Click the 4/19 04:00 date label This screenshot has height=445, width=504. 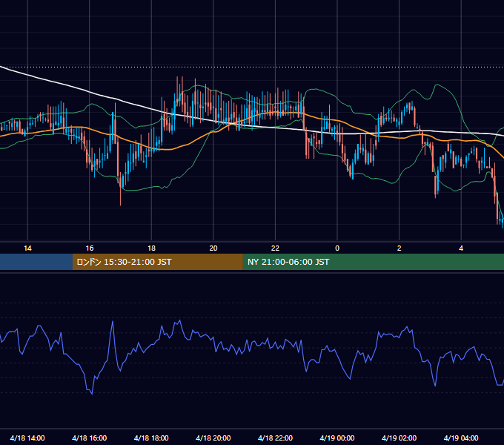(x=461, y=438)
